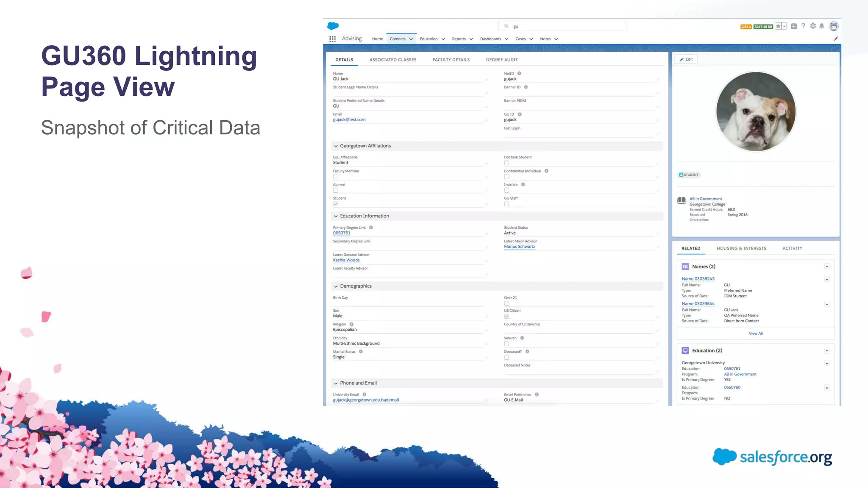Click the Primary Degree Link info icon
The height and width of the screenshot is (488, 868).
[x=371, y=227]
